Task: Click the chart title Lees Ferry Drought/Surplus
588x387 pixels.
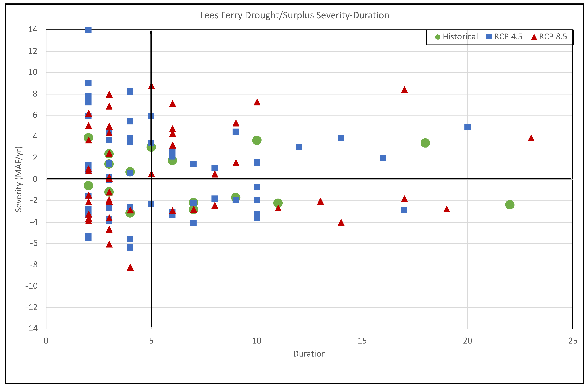Action: point(294,15)
